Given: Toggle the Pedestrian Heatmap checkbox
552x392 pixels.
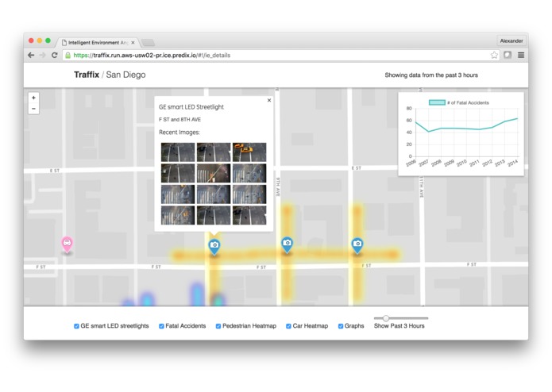Looking at the screenshot, I should pos(218,326).
